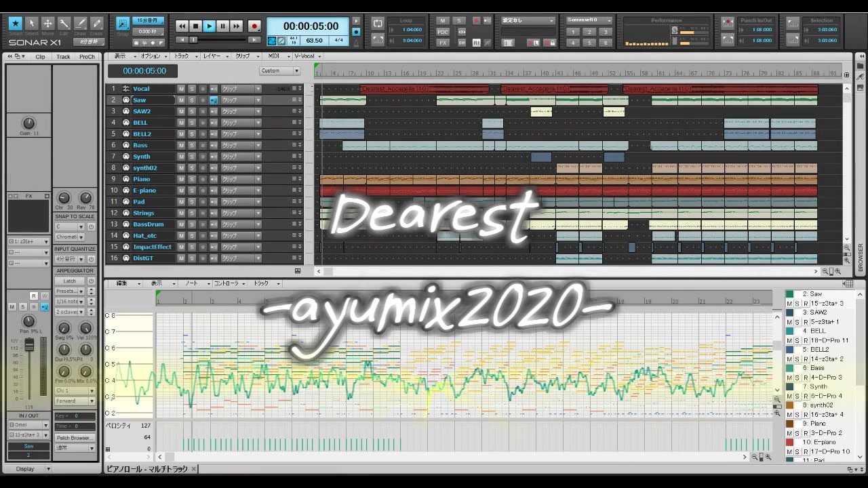Image resolution: width=868 pixels, height=488 pixels.
Task: Stop playback with the stop button
Action: tap(195, 26)
